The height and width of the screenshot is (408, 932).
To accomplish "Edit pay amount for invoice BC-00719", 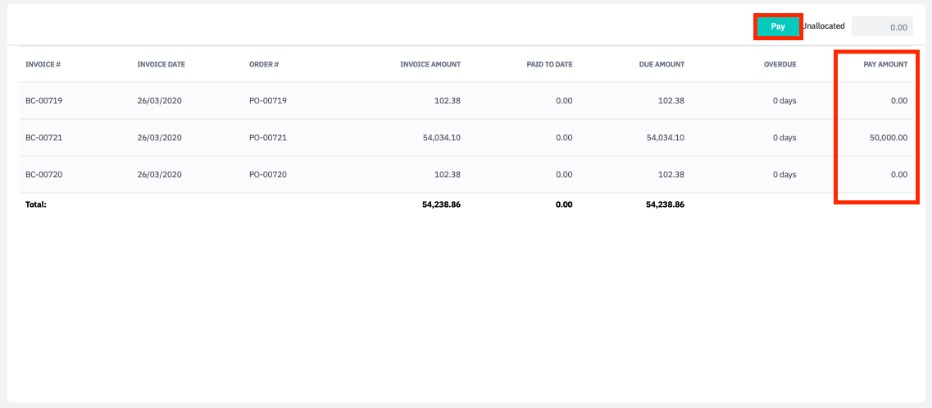I will pos(877,101).
